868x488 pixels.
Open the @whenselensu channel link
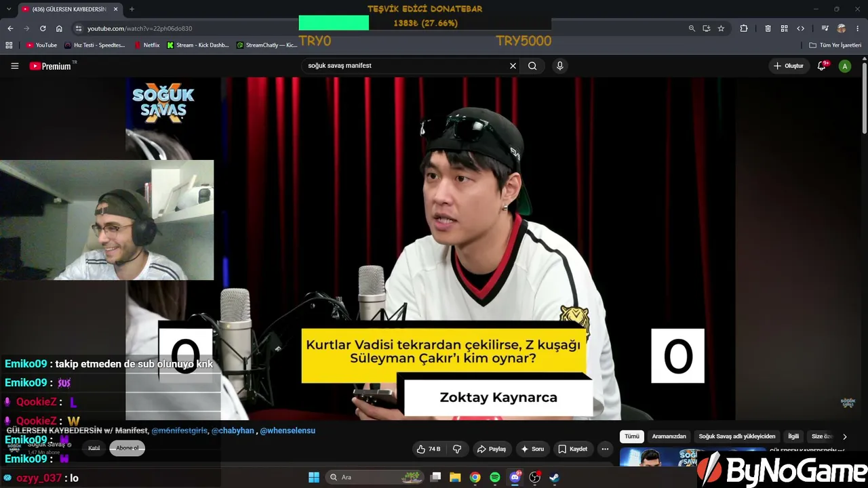[x=288, y=430]
